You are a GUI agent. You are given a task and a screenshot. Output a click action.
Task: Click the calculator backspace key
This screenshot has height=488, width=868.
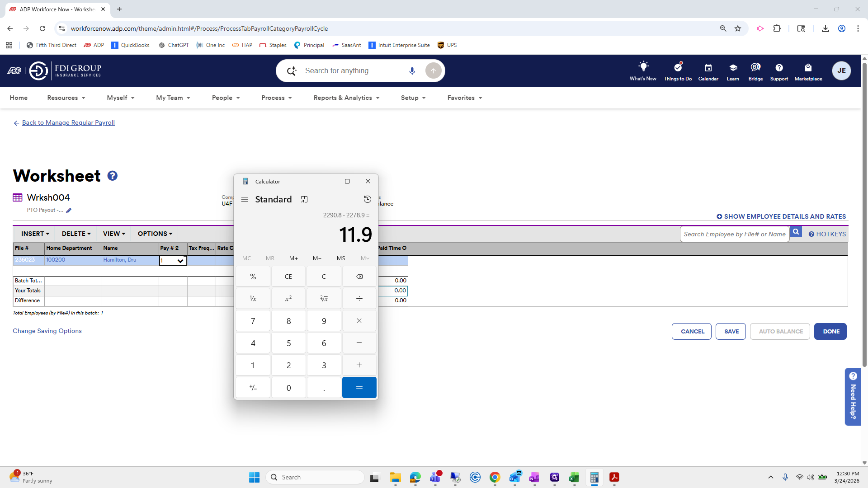pyautogui.click(x=359, y=277)
